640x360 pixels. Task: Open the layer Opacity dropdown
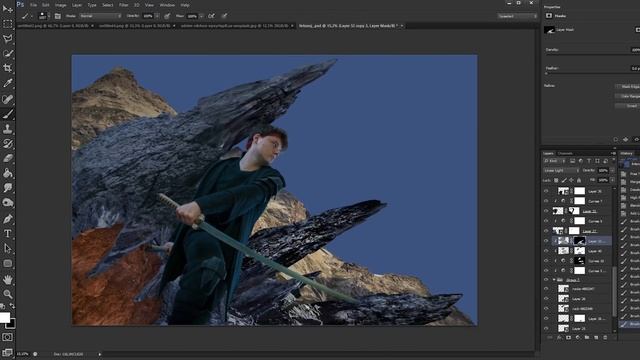coord(612,170)
